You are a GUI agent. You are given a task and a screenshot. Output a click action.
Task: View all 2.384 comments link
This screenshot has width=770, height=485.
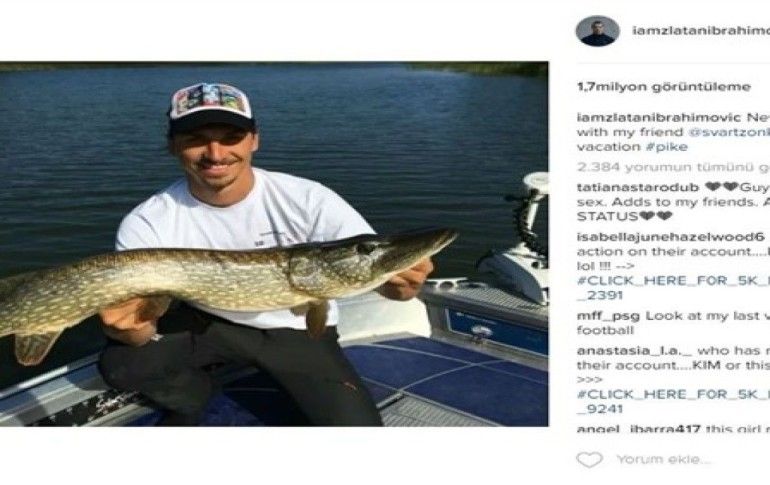click(673, 167)
